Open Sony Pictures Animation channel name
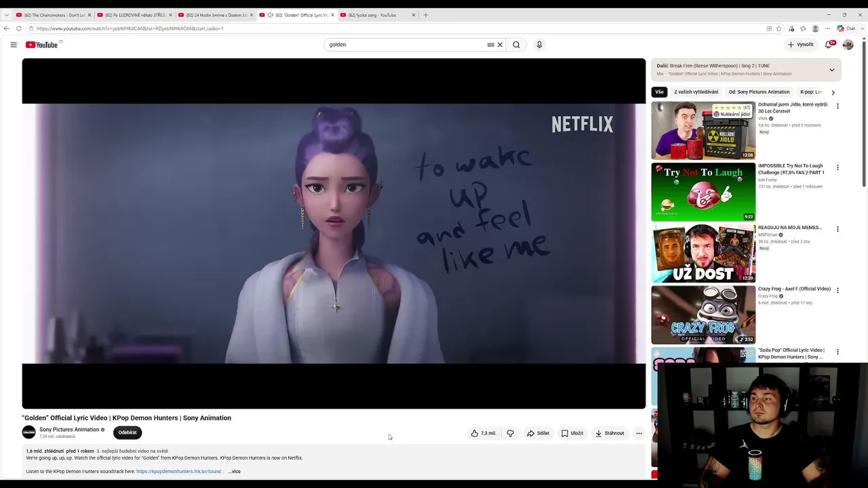 (69, 430)
